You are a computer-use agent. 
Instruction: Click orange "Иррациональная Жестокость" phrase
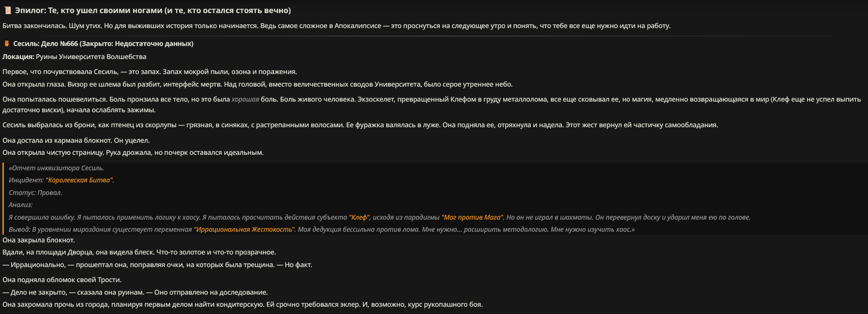(244, 229)
